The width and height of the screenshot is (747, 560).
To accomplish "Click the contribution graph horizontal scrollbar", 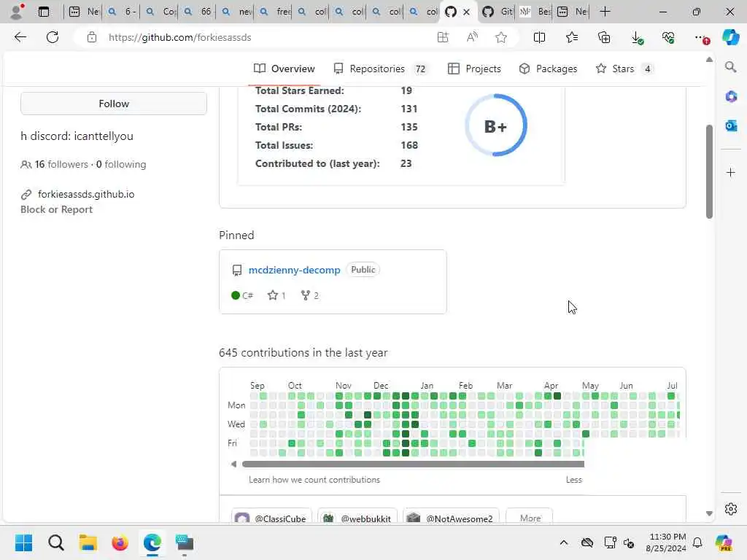I will click(413, 464).
